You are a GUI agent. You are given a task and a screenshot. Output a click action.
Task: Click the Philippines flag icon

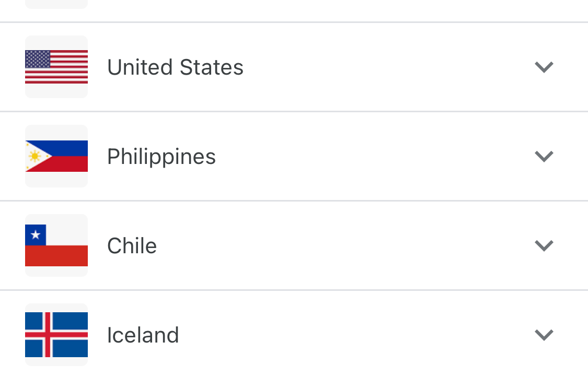56,156
